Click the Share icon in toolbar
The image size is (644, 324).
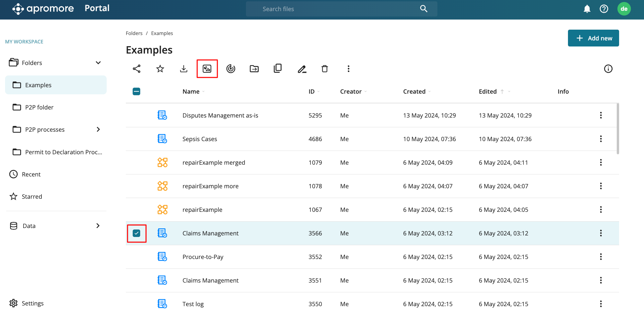point(137,69)
